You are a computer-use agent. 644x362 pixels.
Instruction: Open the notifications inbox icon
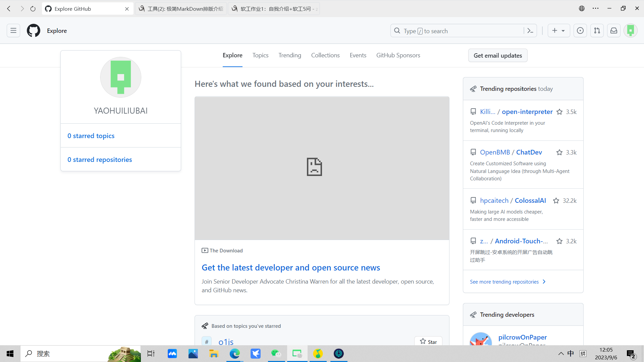(614, 31)
